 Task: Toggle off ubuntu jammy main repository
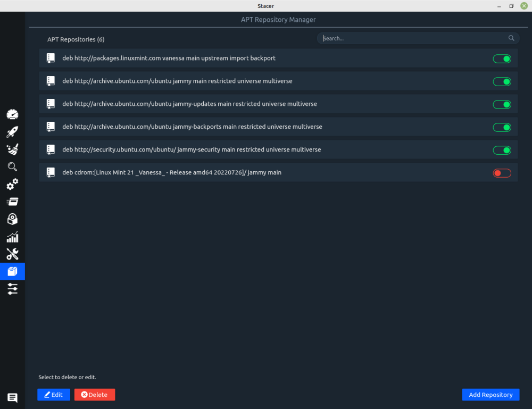(502, 82)
